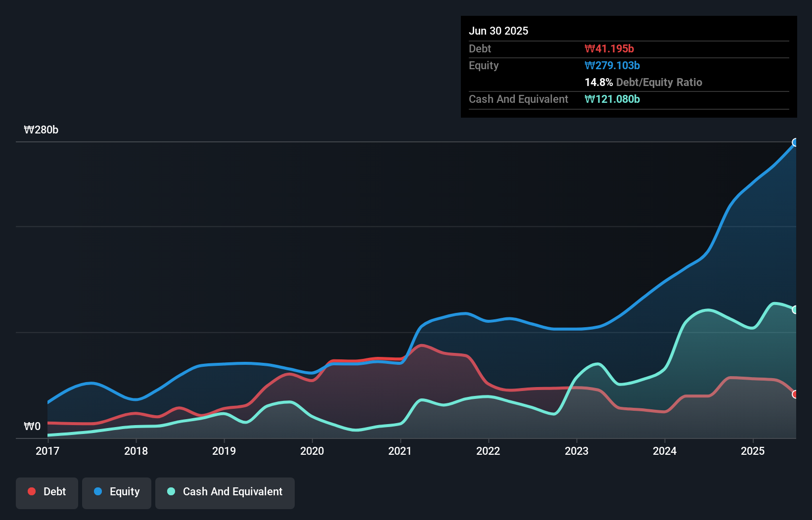Image resolution: width=812 pixels, height=520 pixels.
Task: Toggle the Equity series in the legend
Action: [x=117, y=492]
